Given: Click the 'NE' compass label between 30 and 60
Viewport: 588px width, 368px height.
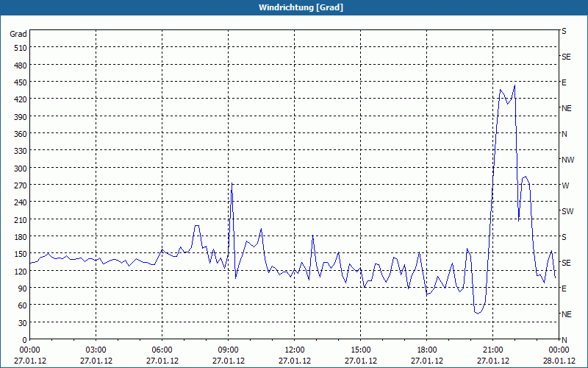Looking at the screenshot, I should tap(567, 314).
